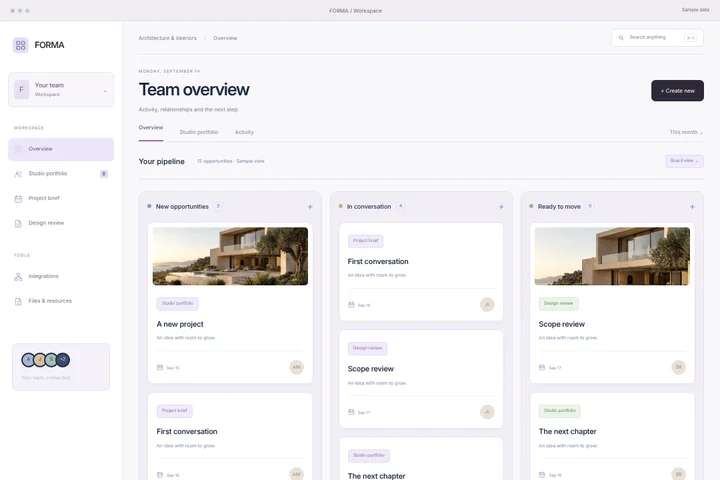Click the Files & resources file icon
Screen dimensions: 720x480
point(18,302)
